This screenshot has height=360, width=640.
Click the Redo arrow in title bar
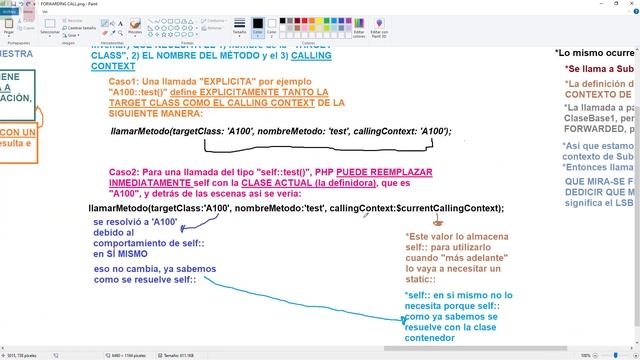[28, 4]
